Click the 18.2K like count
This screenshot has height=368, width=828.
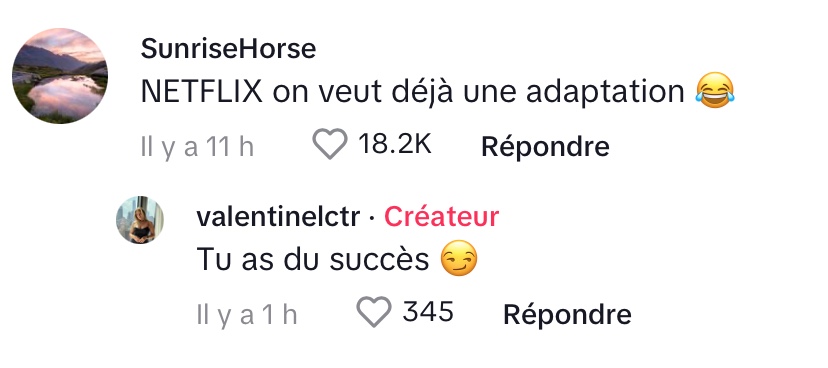394,144
